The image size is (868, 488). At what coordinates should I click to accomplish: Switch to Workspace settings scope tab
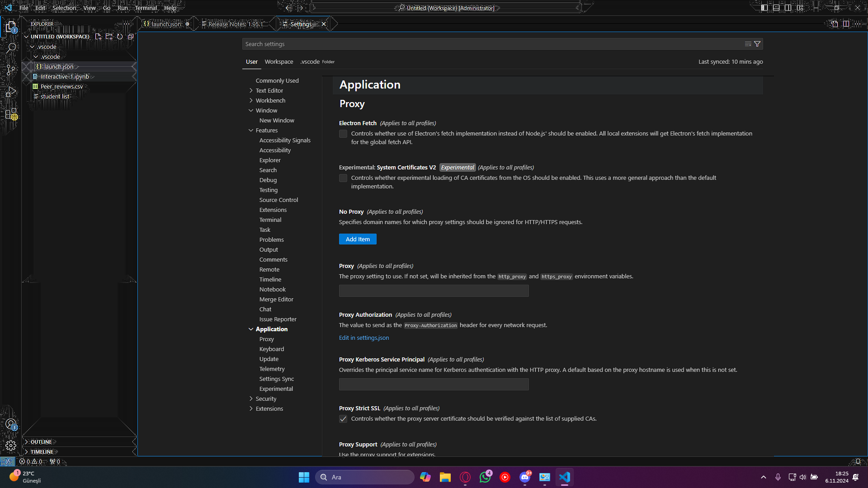[x=279, y=61]
